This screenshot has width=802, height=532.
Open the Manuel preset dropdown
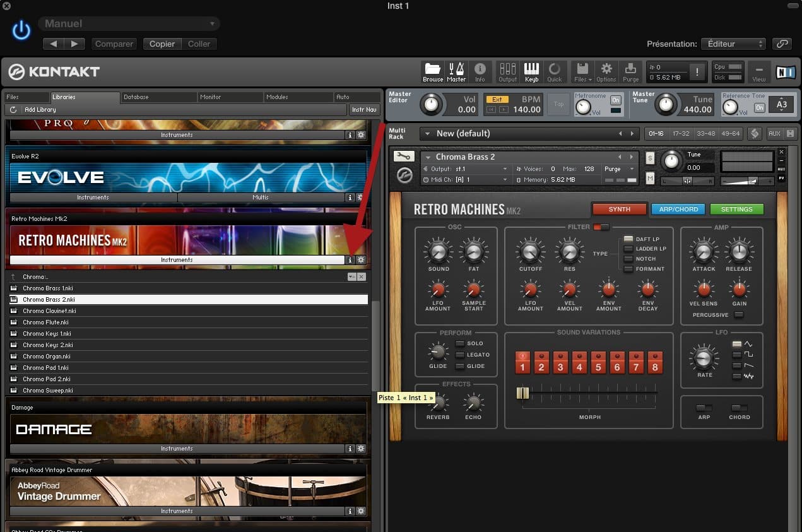pos(129,24)
